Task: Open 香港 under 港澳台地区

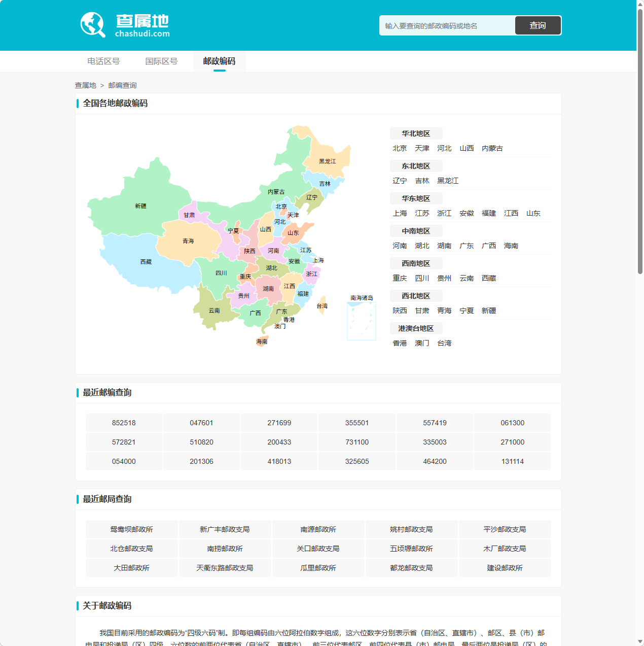Action: [400, 343]
